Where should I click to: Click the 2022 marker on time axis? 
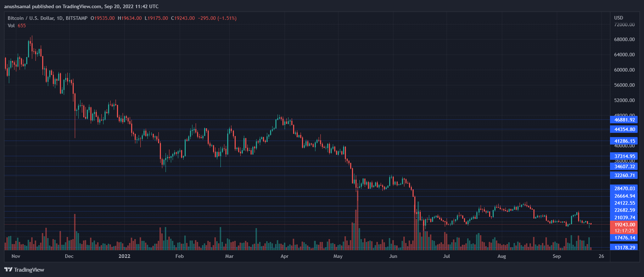coord(124,256)
